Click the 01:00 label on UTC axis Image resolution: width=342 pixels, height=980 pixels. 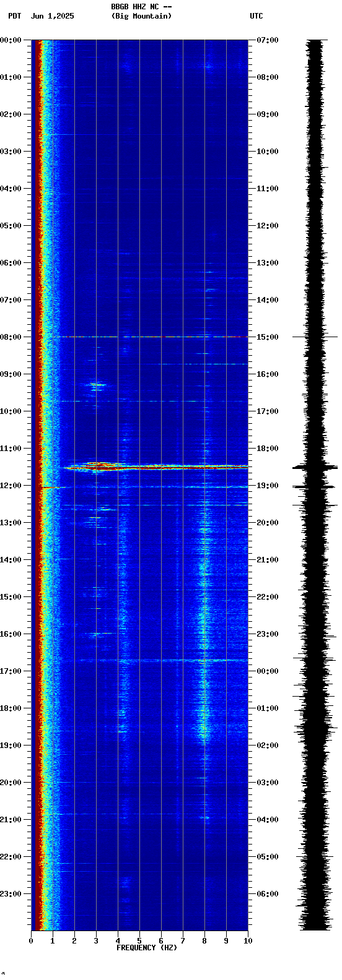point(268,708)
